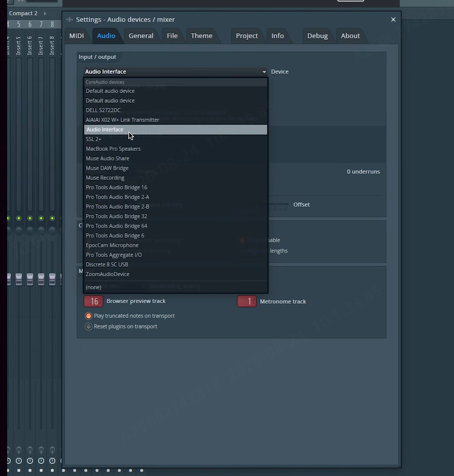The image size is (454, 476).
Task: Select Muse DAW Bridge
Action: [x=176, y=168]
